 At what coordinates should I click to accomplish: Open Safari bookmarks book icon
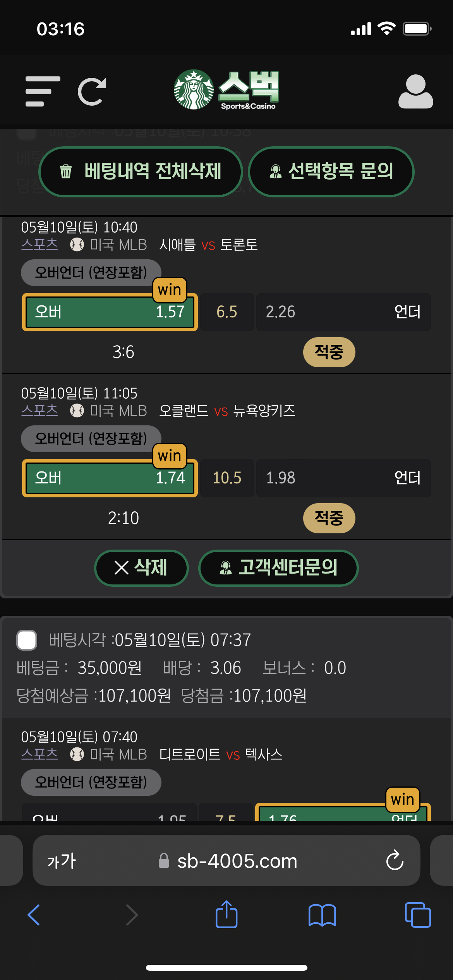point(322,915)
